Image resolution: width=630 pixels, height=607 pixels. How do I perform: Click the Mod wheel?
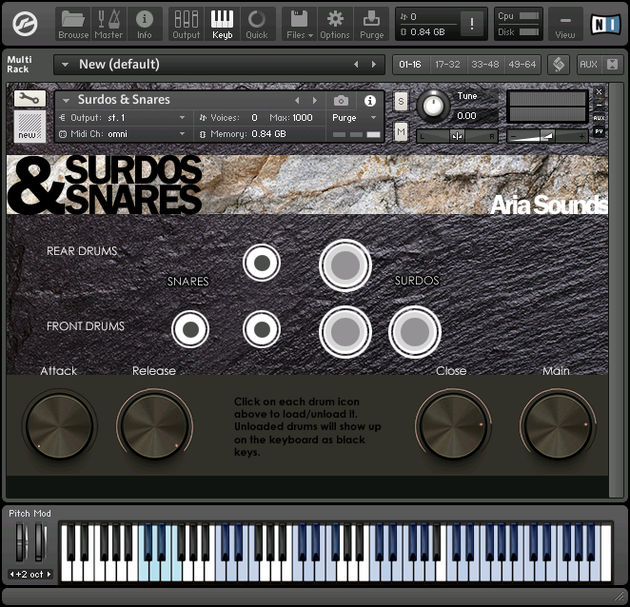(39, 542)
